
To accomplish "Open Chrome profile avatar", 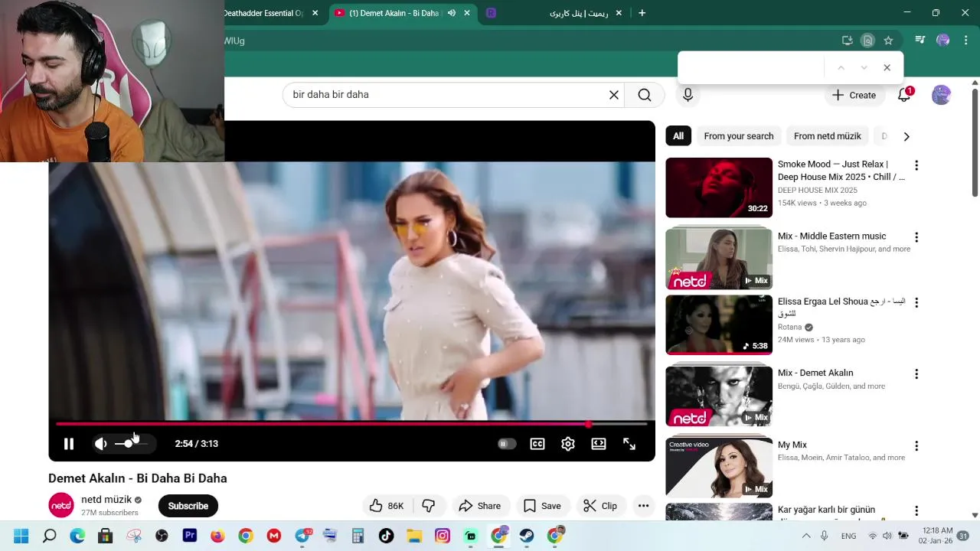I will [943, 41].
